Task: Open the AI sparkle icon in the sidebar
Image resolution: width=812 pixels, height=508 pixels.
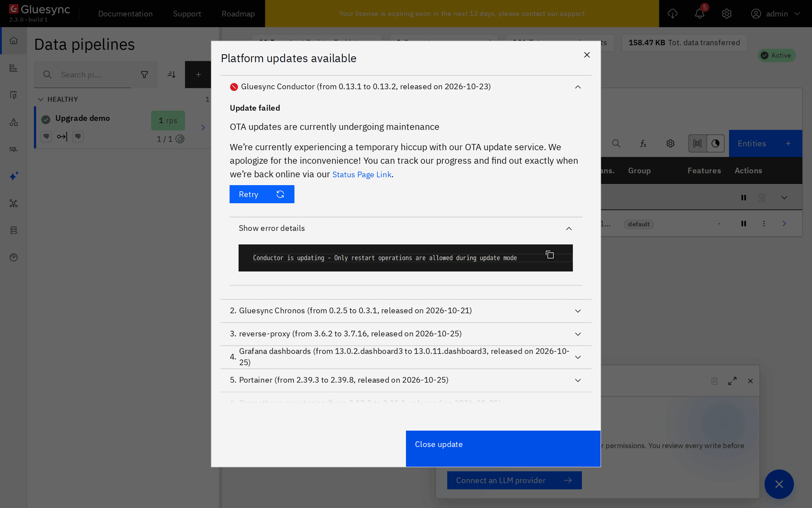Action: click(14, 176)
